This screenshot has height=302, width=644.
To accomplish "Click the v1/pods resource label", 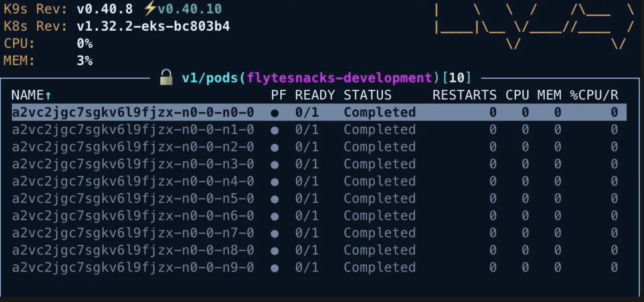I will click(x=211, y=78).
